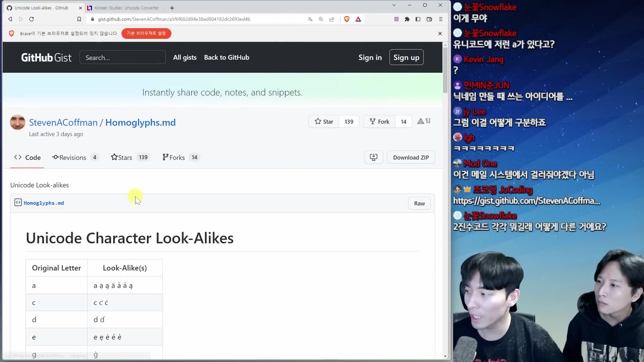Fork this gist

pos(379,122)
